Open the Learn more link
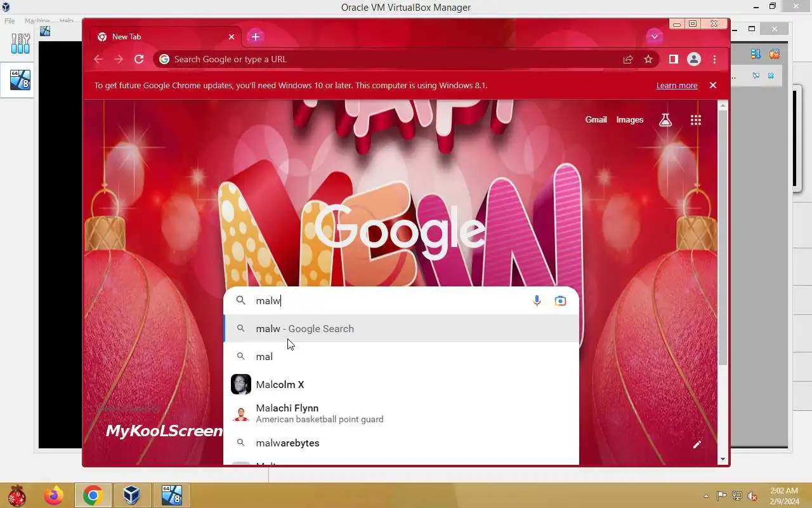 (x=677, y=86)
